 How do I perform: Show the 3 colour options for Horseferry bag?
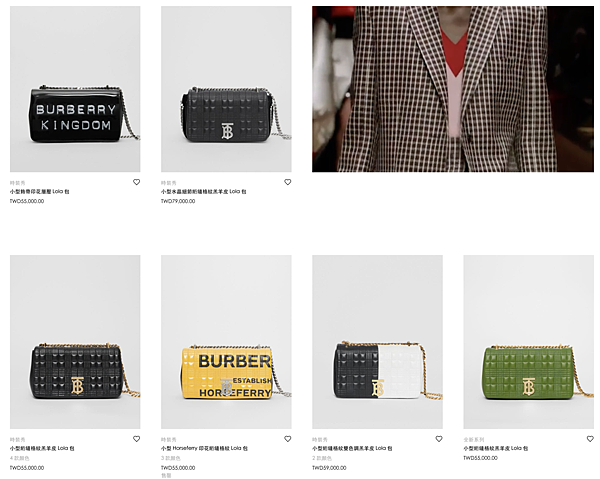(x=171, y=458)
